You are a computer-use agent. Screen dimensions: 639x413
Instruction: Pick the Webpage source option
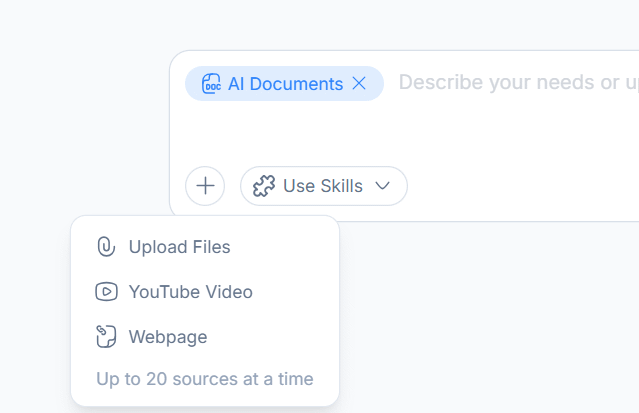click(205, 336)
